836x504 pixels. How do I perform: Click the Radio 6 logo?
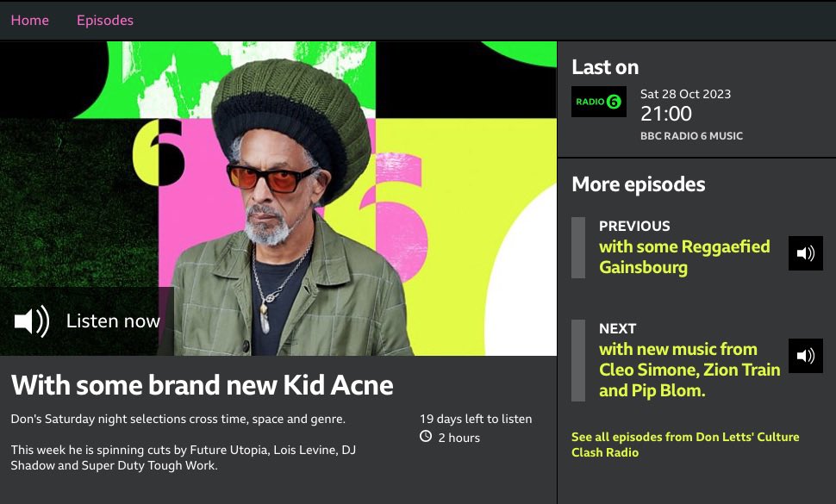point(599,102)
